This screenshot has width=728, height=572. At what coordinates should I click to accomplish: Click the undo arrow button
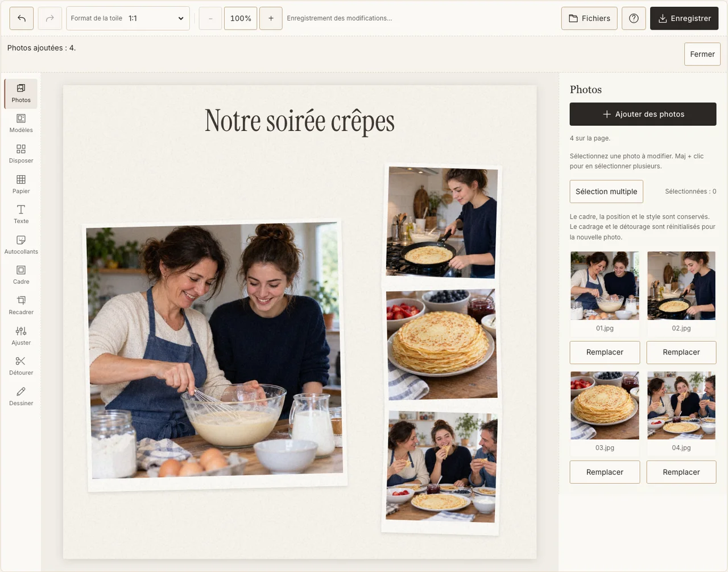coord(22,18)
